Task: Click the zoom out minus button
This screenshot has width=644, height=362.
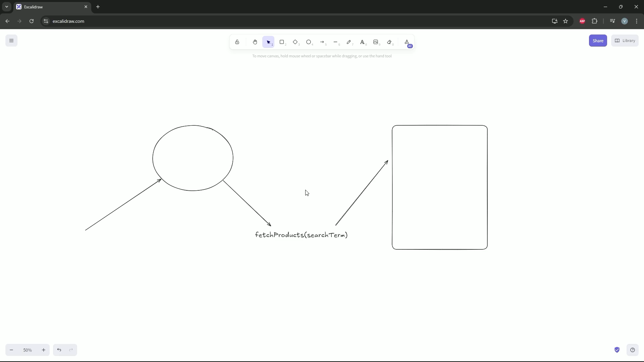Action: 11,350
